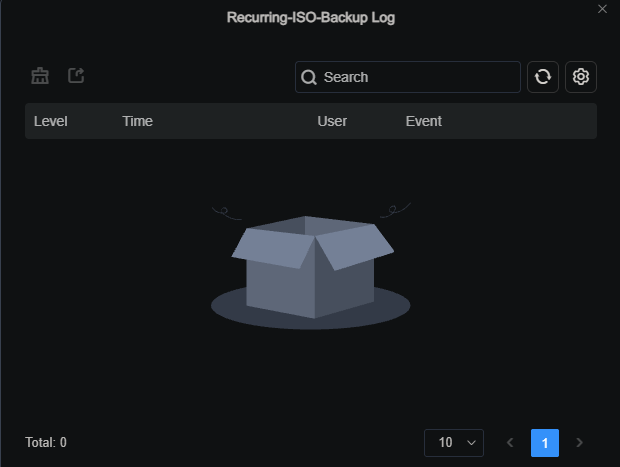This screenshot has height=467, width=620.
Task: Sort by the Event column header
Action: [423, 121]
